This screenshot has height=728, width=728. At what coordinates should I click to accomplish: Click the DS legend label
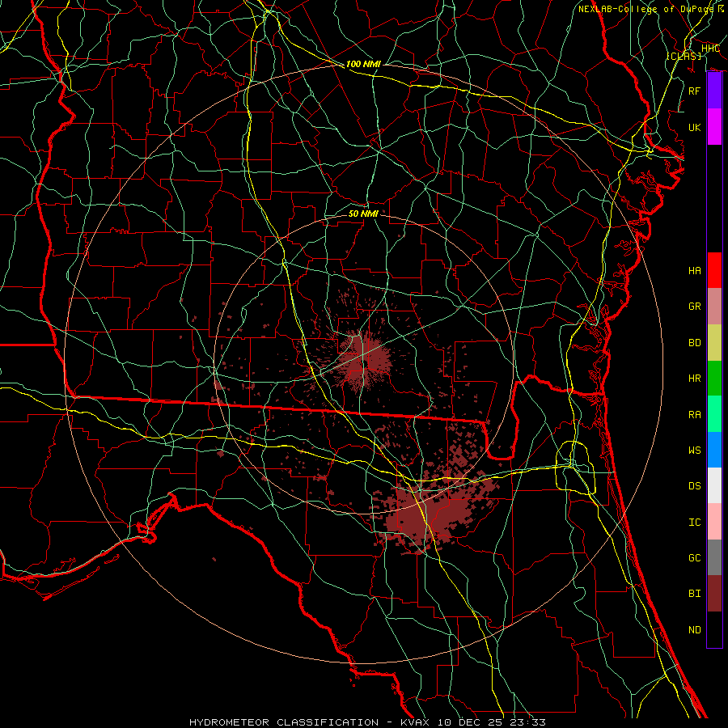click(695, 486)
